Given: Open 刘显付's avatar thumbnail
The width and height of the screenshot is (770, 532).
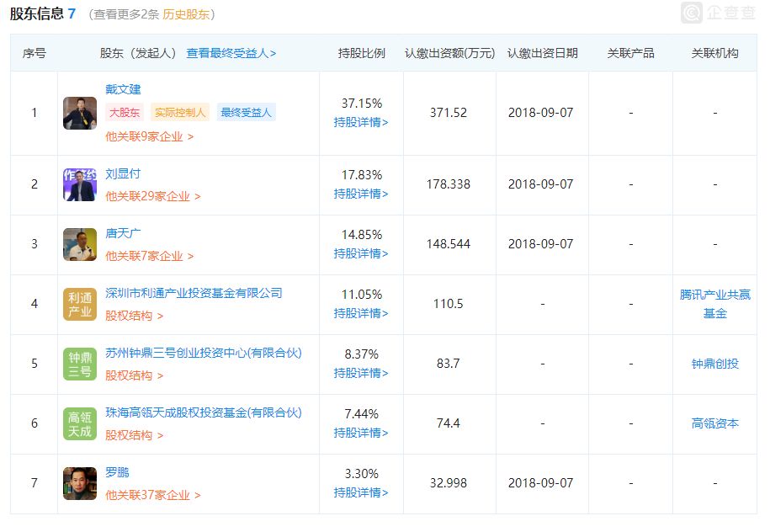Looking at the screenshot, I should tap(80, 184).
